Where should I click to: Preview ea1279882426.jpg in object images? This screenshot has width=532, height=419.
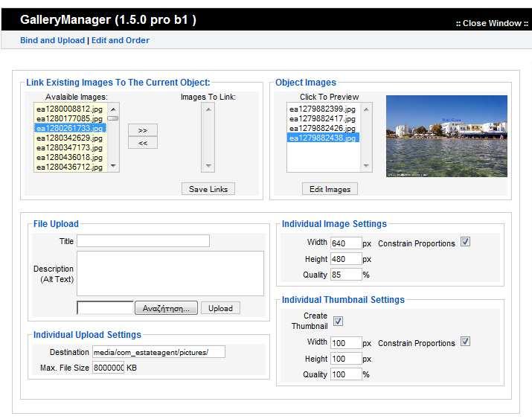tap(323, 128)
